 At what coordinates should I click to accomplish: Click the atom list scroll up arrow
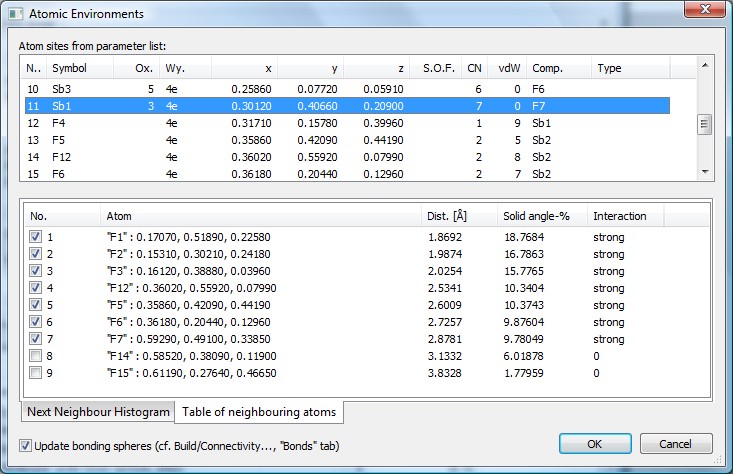point(705,65)
